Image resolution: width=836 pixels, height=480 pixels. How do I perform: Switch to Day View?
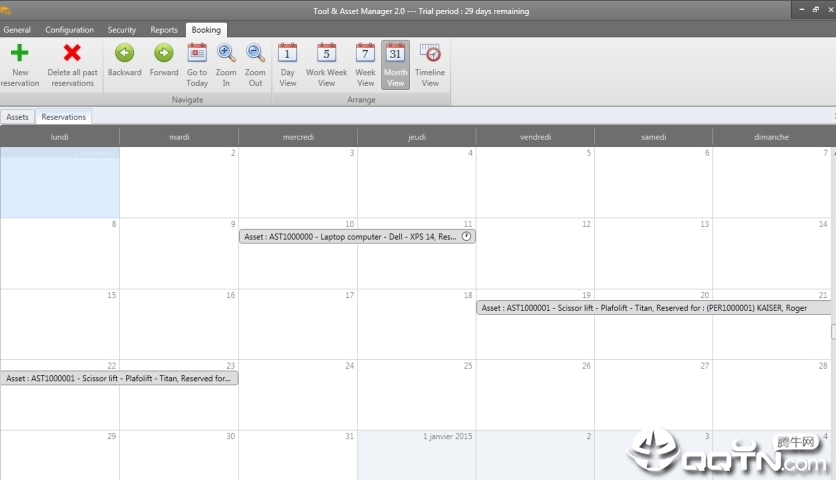coord(287,65)
